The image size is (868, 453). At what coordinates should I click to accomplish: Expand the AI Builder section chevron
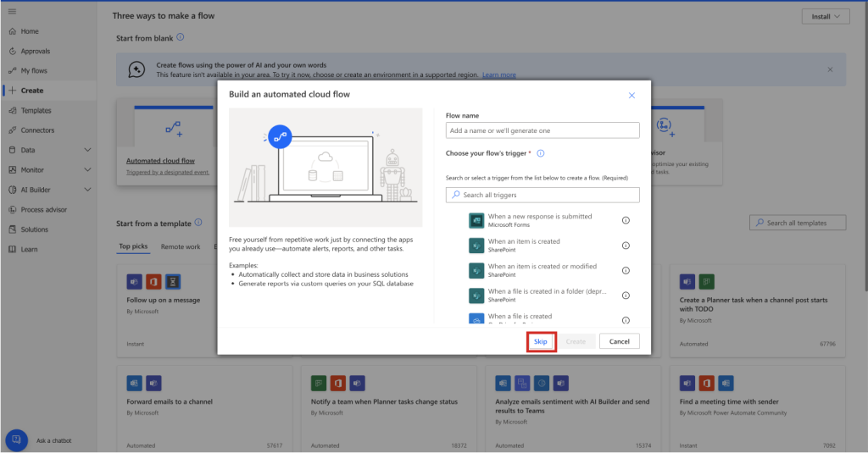(x=88, y=190)
